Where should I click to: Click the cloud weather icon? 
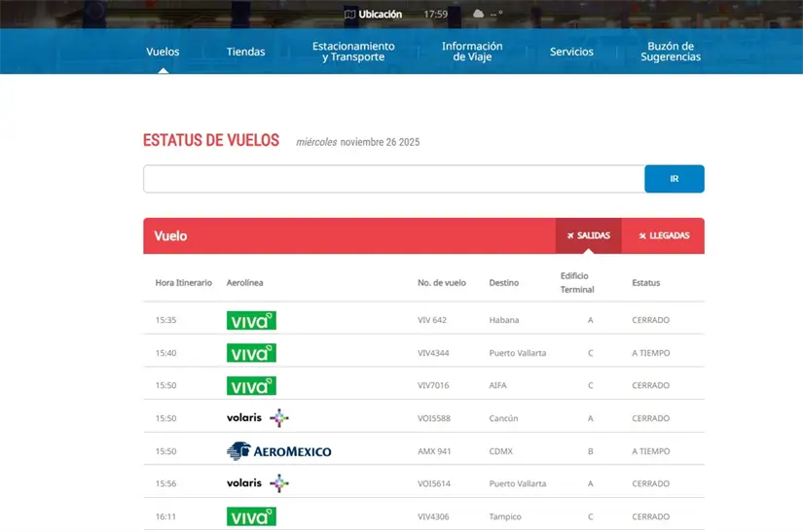(x=478, y=14)
